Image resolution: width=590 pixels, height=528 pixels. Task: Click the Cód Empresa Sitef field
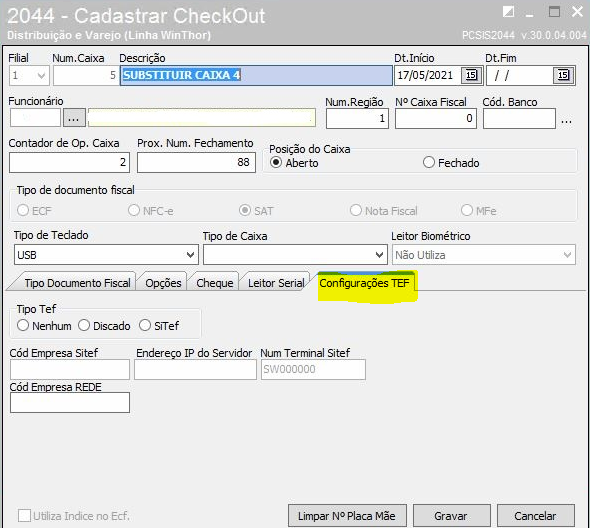70,369
